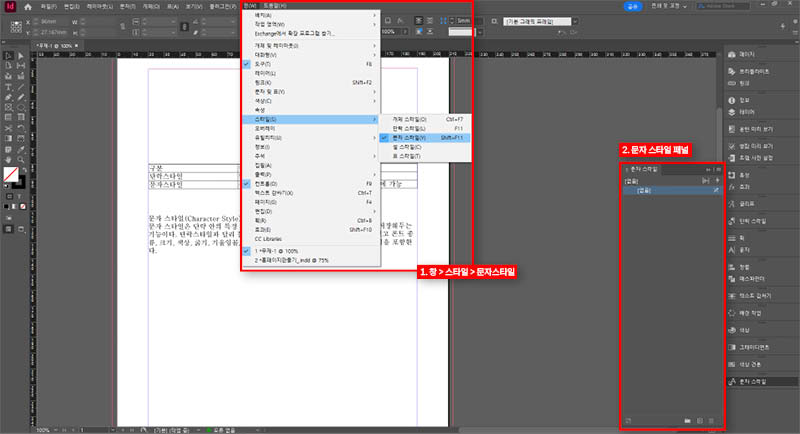The width and height of the screenshot is (800, 434).
Task: Open 레이아웃(L) menu in menu bar
Action: [x=99, y=7]
